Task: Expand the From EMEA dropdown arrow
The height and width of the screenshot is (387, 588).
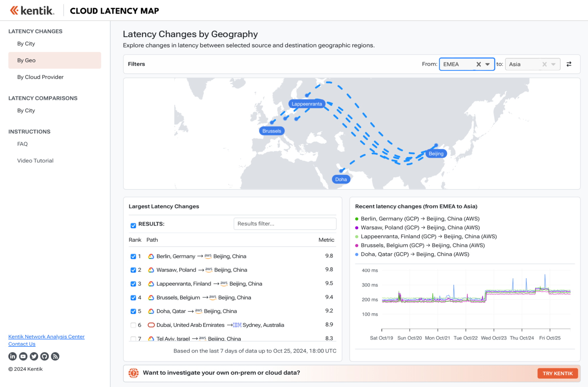Action: click(x=488, y=64)
